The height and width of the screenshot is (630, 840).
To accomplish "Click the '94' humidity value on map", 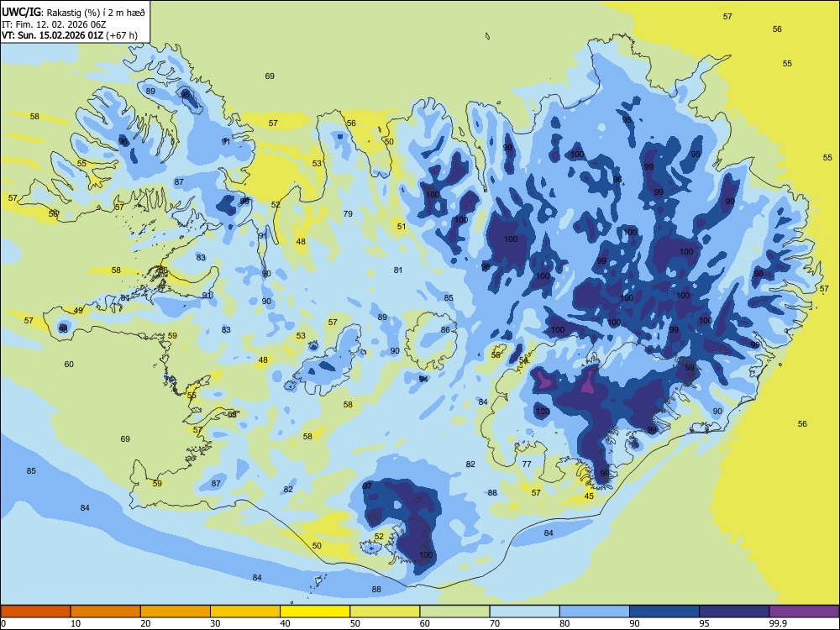I will pos(423,379).
